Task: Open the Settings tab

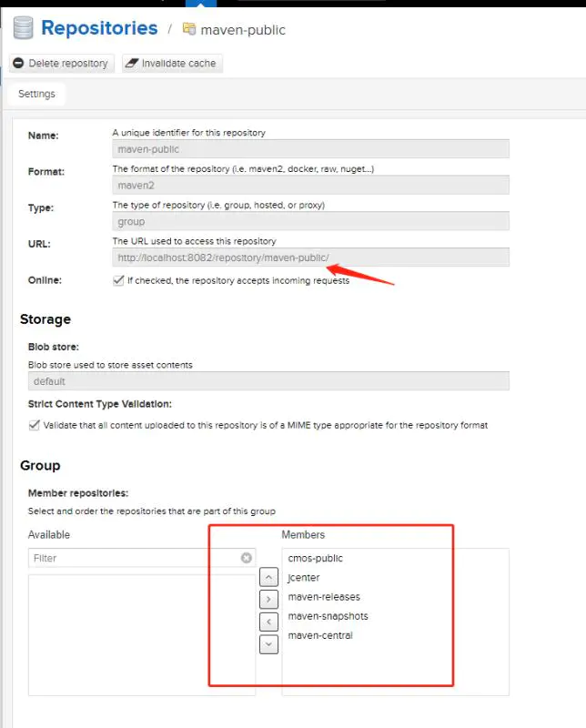Action: pos(36,94)
